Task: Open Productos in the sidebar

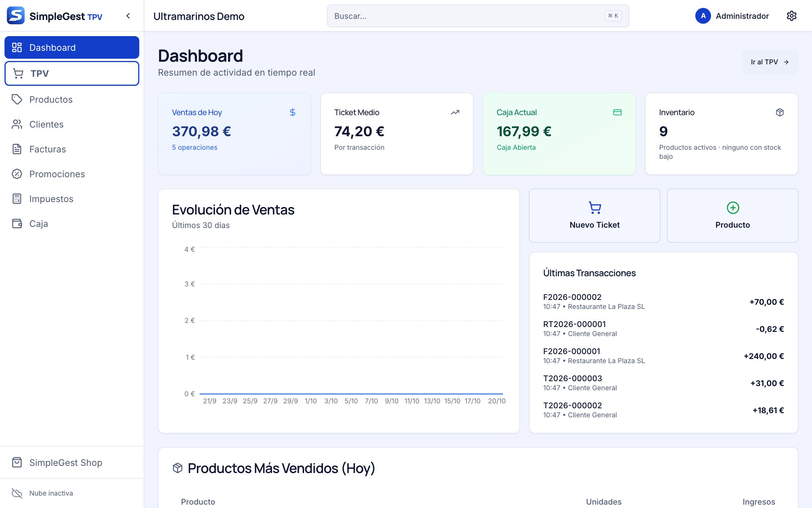Action: point(72,99)
